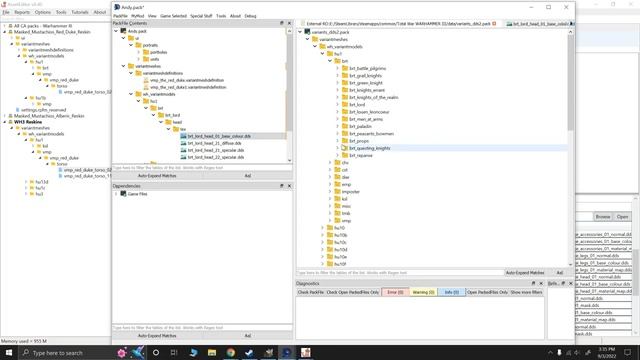Screen dimensions: 640x360
Task: Open the Debug menu in RPFM
Action: coord(250,16)
